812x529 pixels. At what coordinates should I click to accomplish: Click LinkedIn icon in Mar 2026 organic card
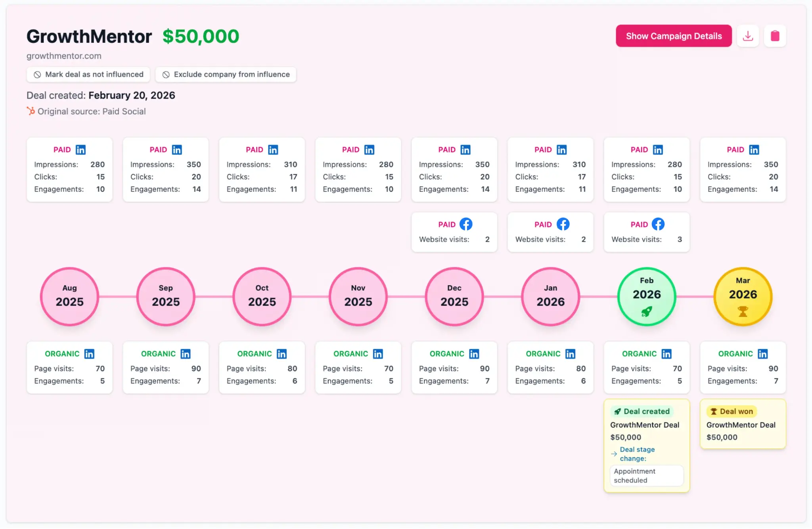click(763, 354)
